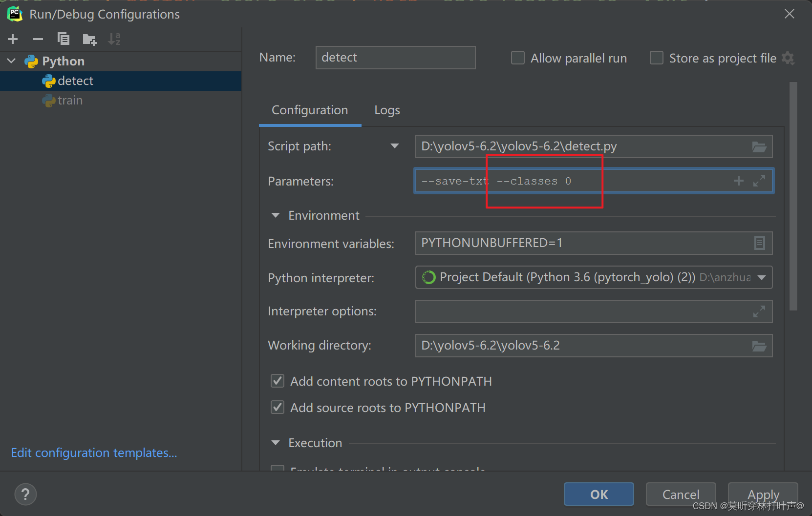Copy the selected configuration
Screen dimensions: 812x516
pos(64,39)
